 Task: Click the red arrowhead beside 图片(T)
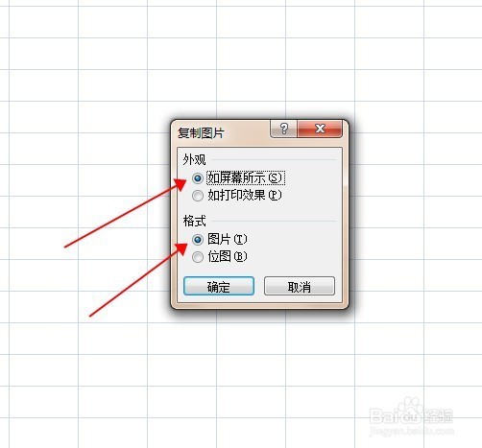point(181,249)
